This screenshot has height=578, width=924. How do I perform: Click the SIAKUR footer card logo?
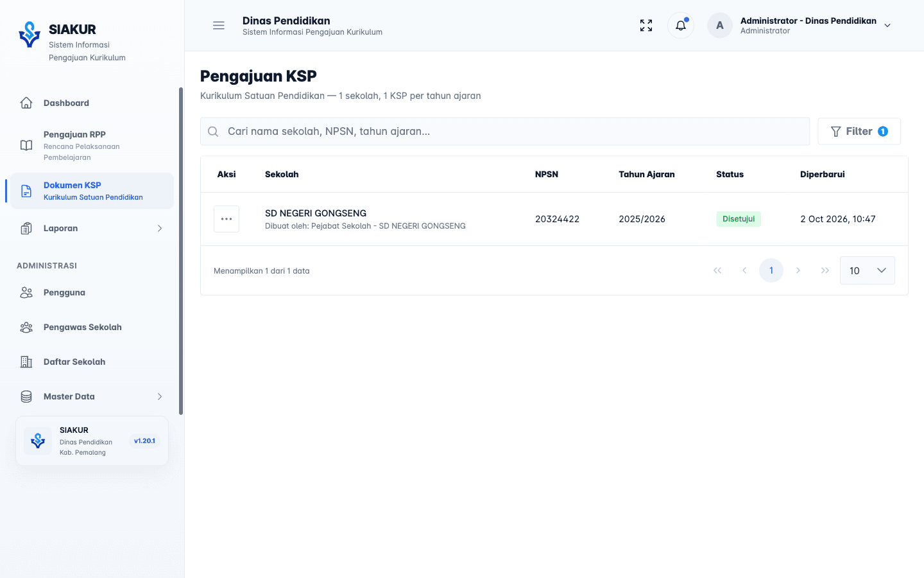click(x=38, y=441)
